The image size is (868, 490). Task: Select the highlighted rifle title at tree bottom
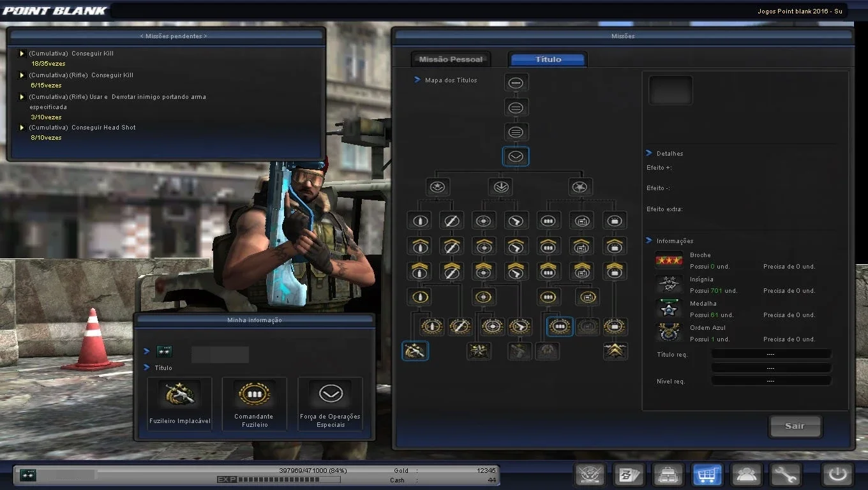(x=415, y=351)
